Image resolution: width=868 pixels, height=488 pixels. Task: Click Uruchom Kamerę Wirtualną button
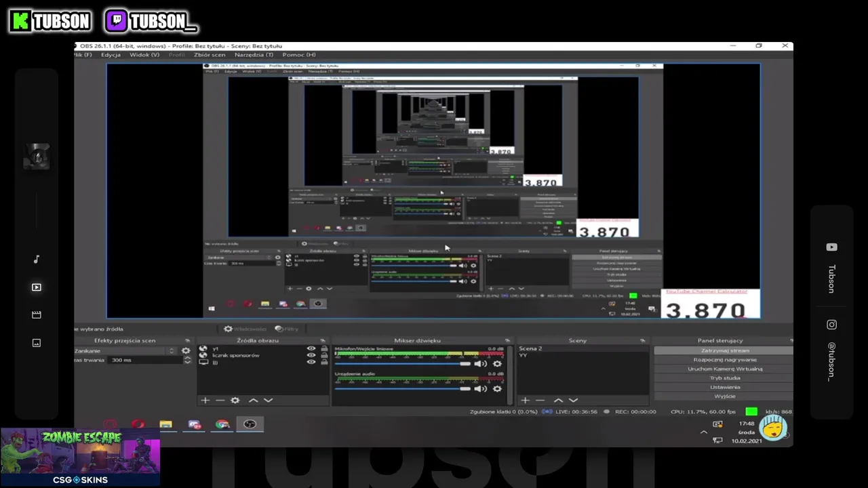click(725, 369)
